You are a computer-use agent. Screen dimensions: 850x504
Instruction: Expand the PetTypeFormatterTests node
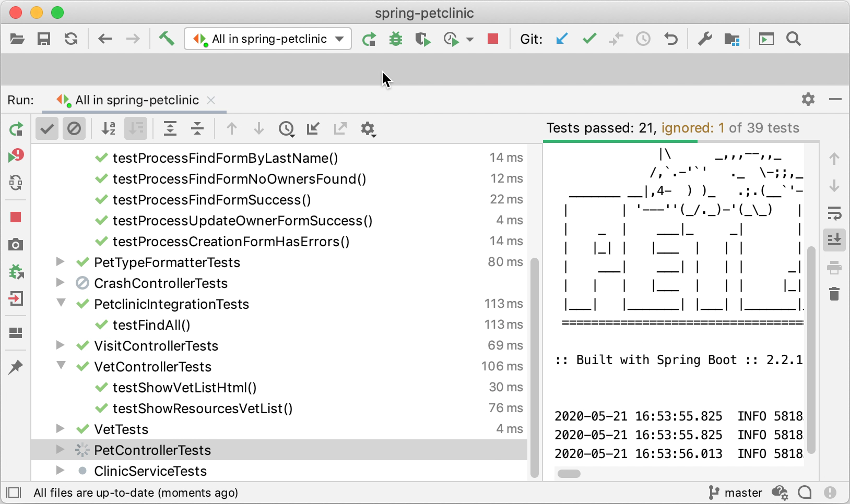click(61, 262)
